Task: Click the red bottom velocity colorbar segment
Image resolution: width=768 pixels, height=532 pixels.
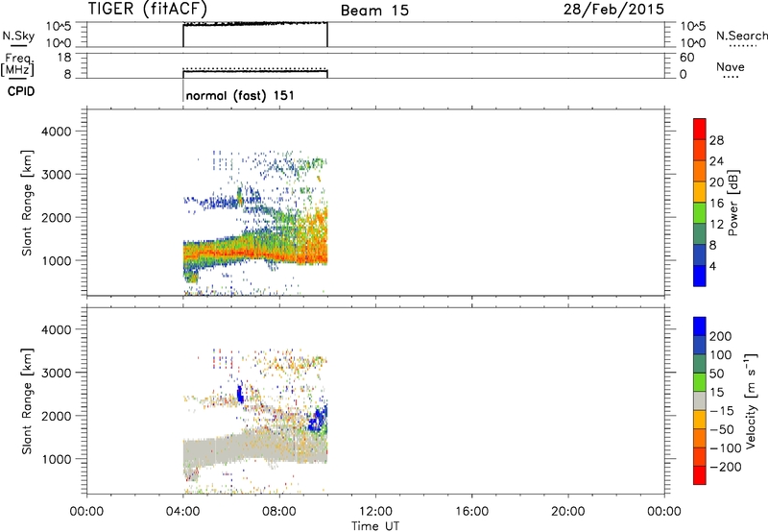Action: 700,475
